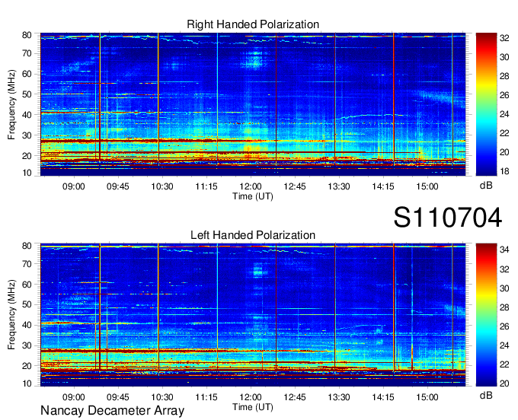Click the 20 dB value on the Left Handed colorbar
The image size is (518, 420).
pos(504,383)
